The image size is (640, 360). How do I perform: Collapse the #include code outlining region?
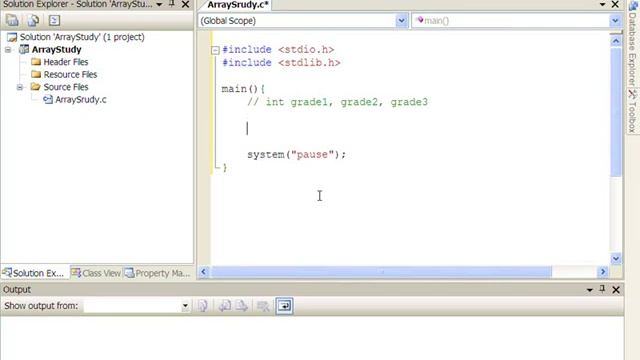pyautogui.click(x=215, y=50)
